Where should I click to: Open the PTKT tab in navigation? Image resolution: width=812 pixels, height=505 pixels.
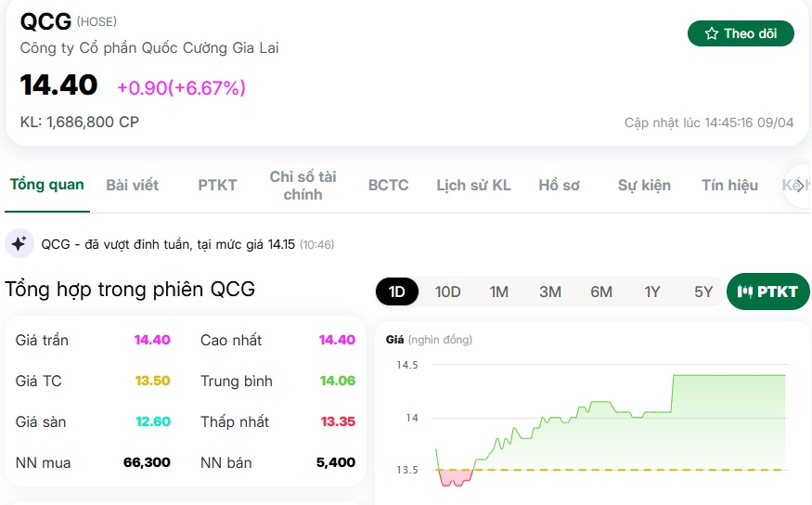pyautogui.click(x=217, y=185)
